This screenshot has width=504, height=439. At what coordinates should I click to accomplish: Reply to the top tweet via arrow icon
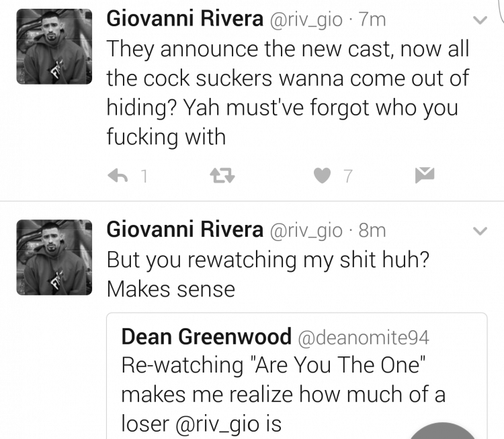[x=118, y=176]
